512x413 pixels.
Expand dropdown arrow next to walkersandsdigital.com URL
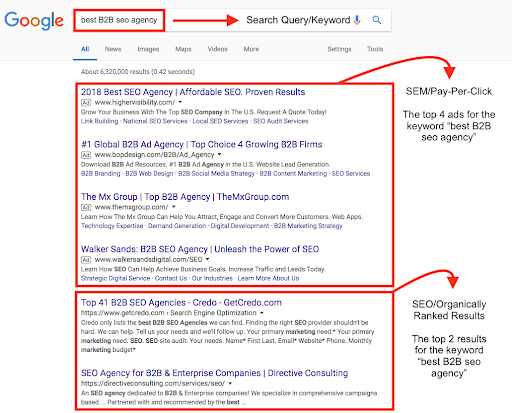coord(207,259)
